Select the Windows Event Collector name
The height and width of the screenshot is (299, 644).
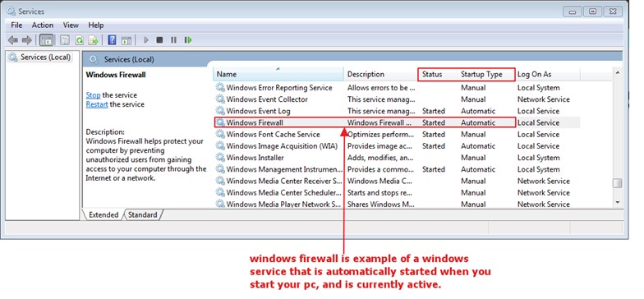267,99
